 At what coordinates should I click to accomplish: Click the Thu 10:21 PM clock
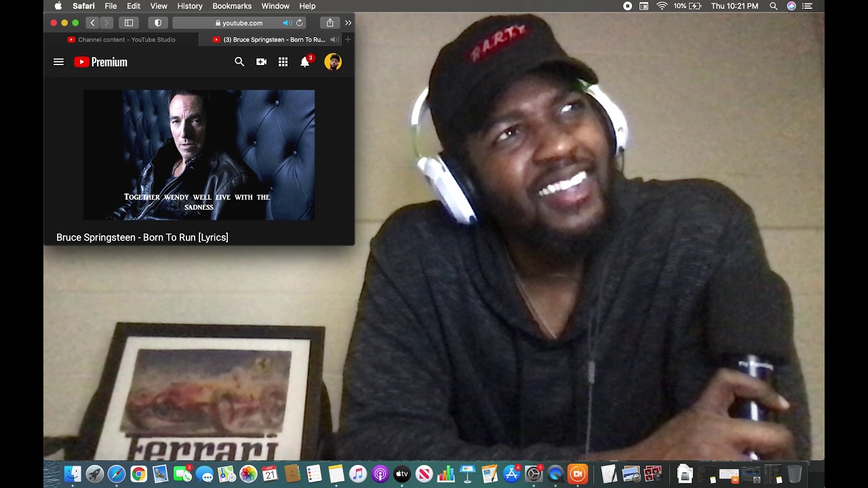click(x=734, y=6)
